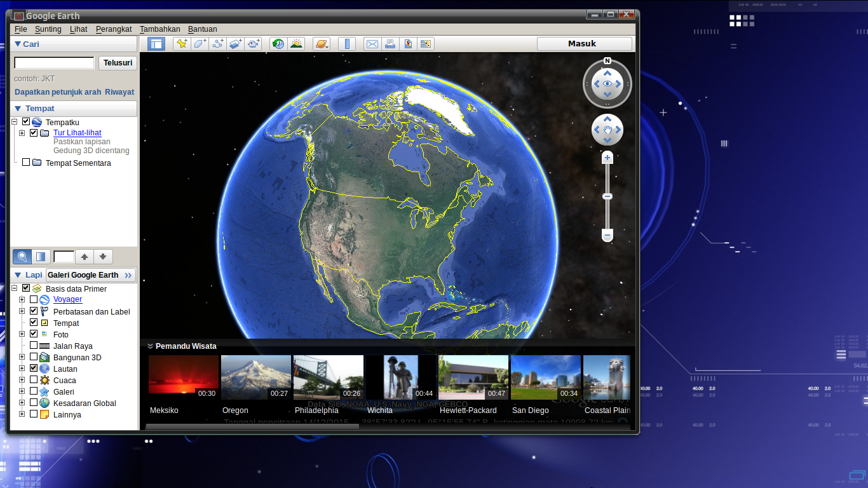The width and height of the screenshot is (868, 488).
Task: Click the Cari search input field
Action: 54,63
